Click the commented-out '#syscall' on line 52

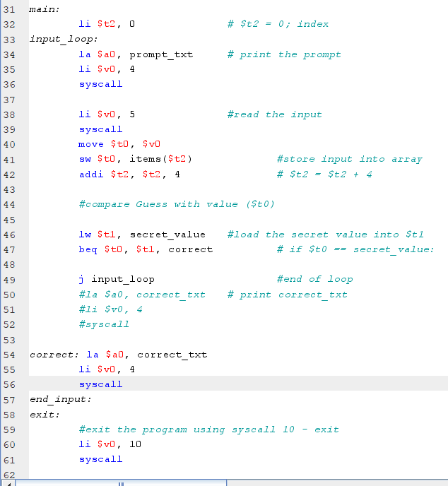(104, 324)
